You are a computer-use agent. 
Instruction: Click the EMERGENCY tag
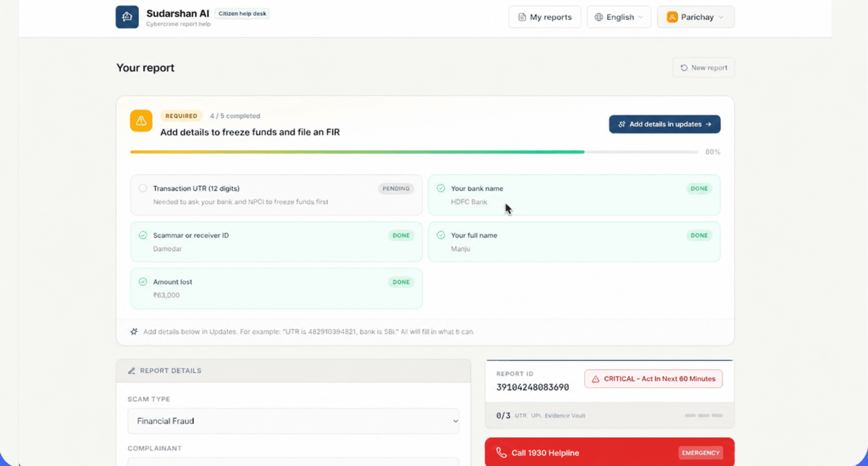(701, 453)
